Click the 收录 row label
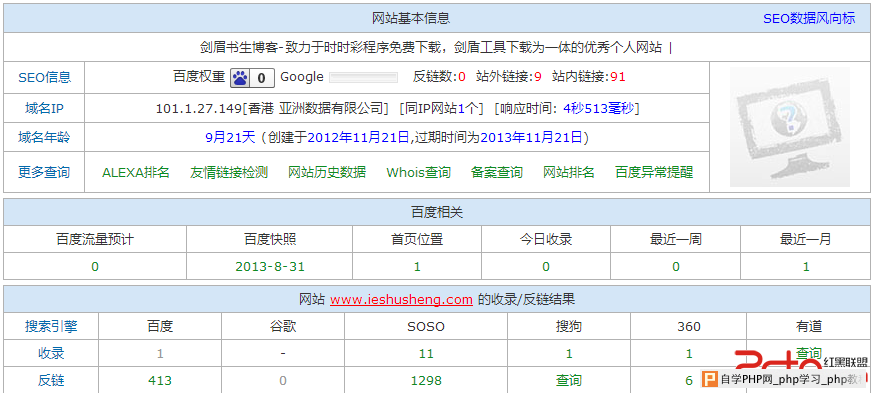 (51, 354)
